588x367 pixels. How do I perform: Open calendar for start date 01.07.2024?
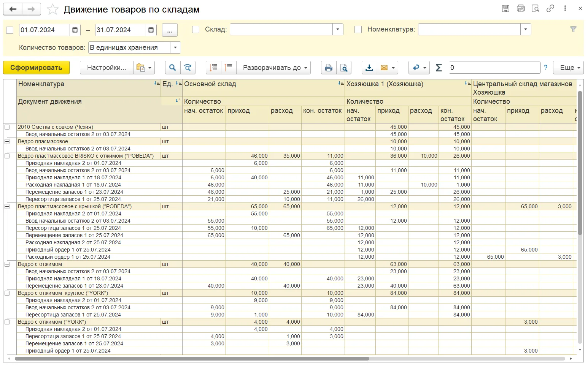pos(75,30)
